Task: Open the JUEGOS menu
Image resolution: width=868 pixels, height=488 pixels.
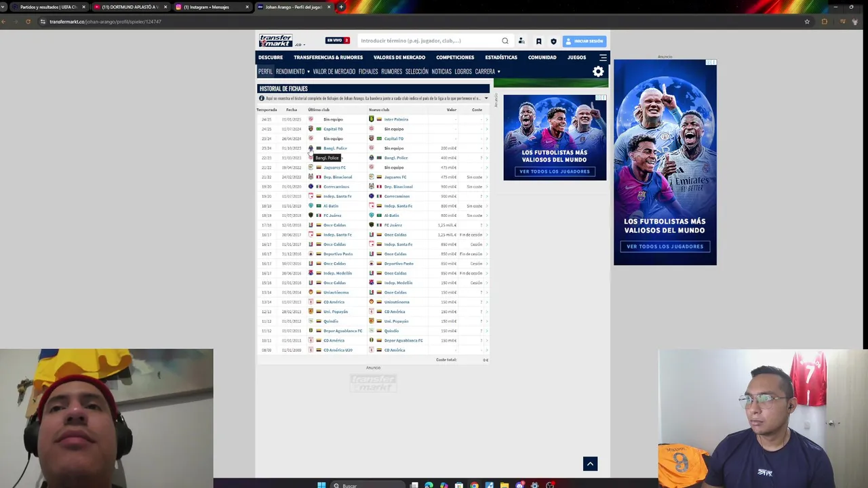Action: [x=577, y=58]
